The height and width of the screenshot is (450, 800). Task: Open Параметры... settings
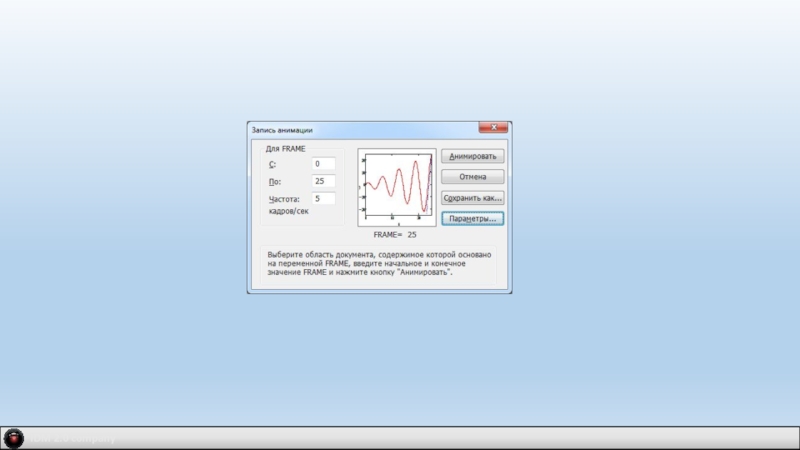[472, 218]
